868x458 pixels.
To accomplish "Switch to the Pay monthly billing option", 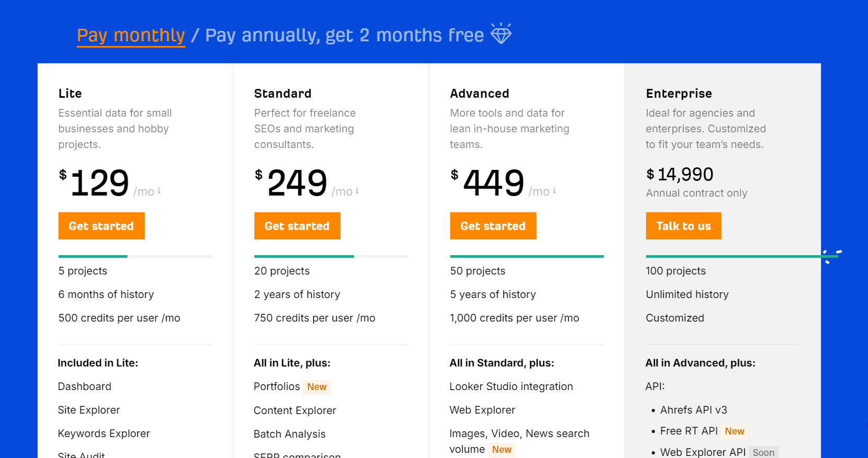I will pos(131,35).
